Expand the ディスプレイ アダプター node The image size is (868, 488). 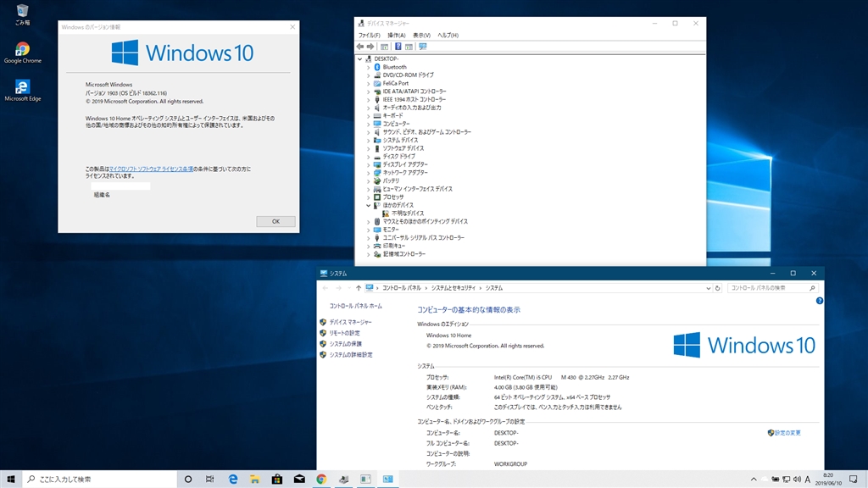click(369, 164)
